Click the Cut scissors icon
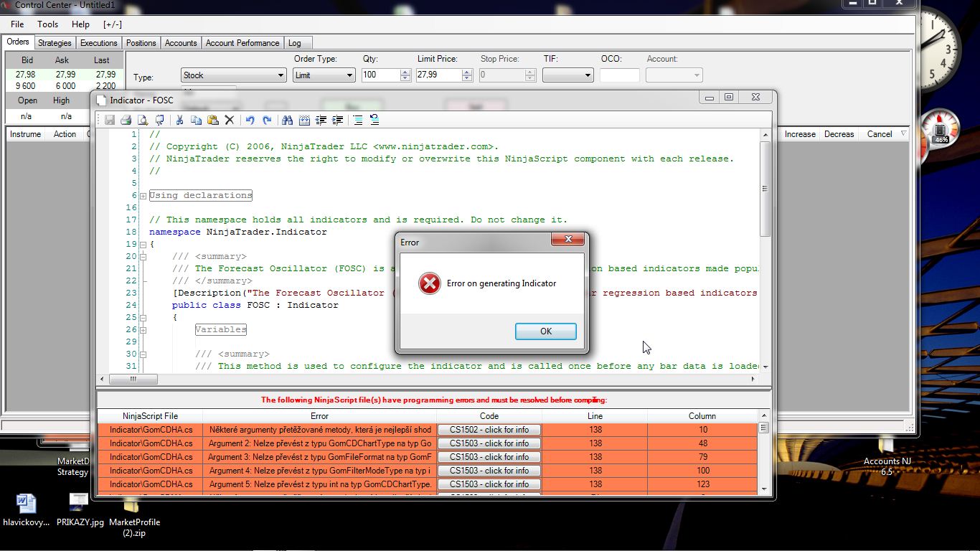The width and height of the screenshot is (980, 551). point(179,120)
